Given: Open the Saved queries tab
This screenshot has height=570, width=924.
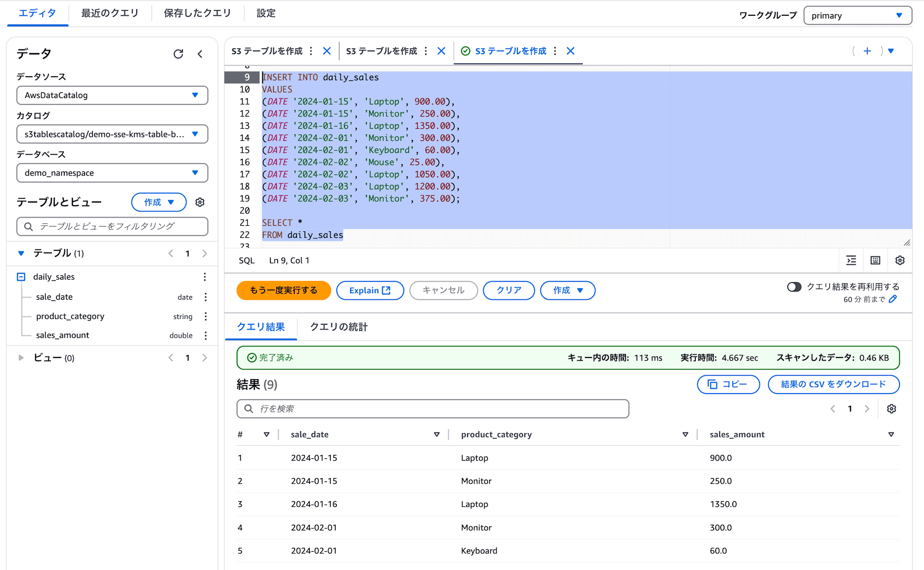Looking at the screenshot, I should pyautogui.click(x=198, y=13).
